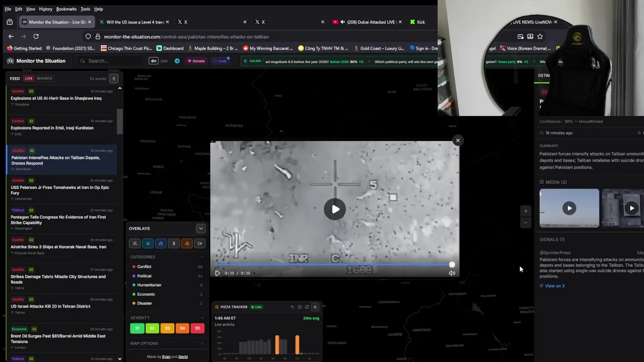Screen dimensions: 644x362
Task: Toggle the Humanitarian category filter
Action: 167,285
